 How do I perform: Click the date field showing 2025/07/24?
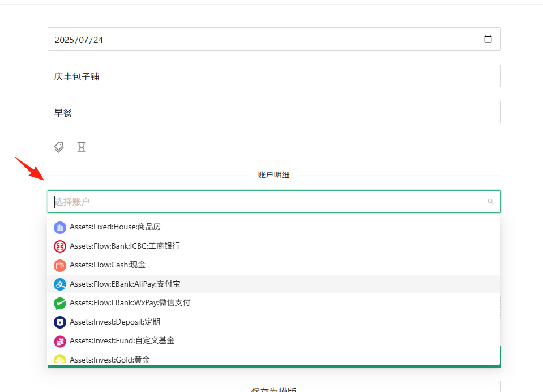pos(274,39)
